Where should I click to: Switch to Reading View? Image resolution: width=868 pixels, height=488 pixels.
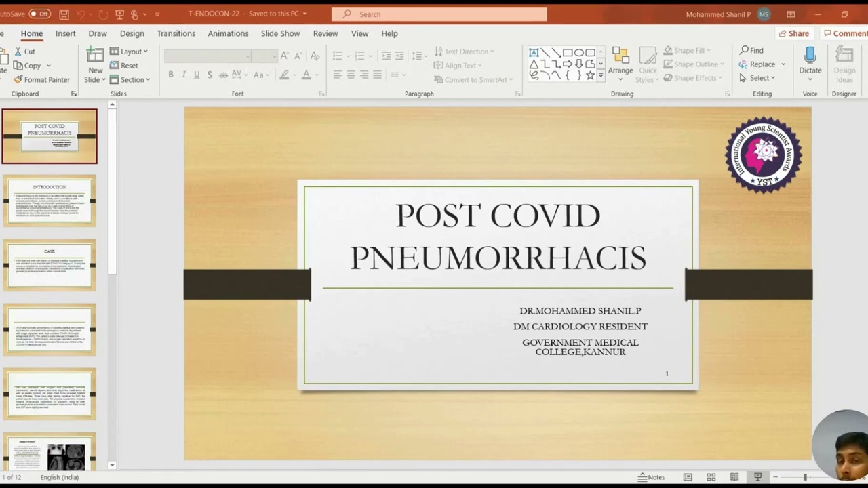click(734, 477)
